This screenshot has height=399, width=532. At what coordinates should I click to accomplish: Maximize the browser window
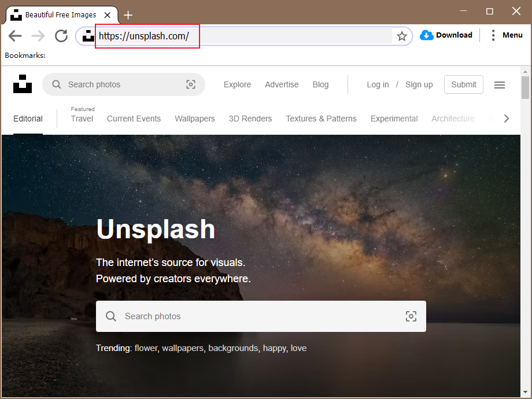point(490,11)
